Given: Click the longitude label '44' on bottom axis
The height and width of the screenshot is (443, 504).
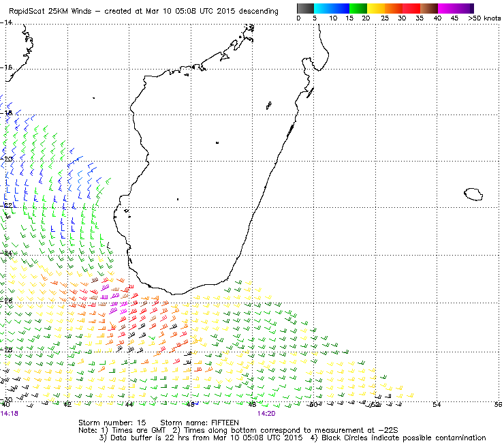Looking at the screenshot, I should [129, 405].
